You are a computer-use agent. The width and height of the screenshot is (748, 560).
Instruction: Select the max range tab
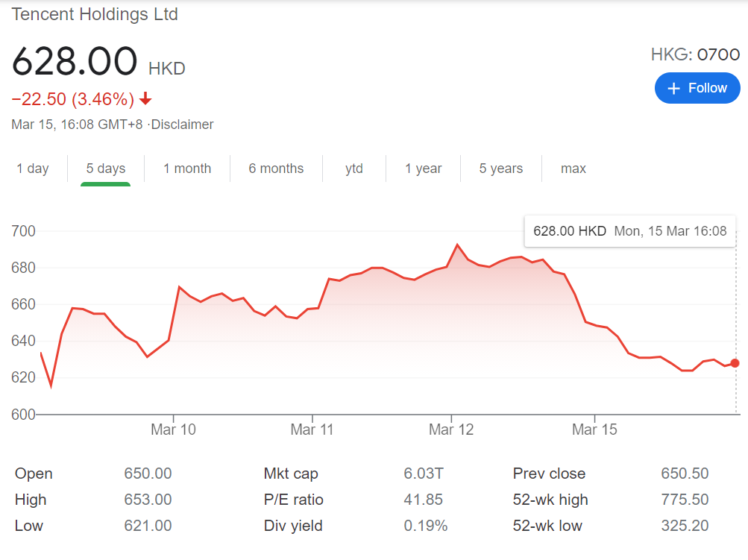pyautogui.click(x=573, y=169)
